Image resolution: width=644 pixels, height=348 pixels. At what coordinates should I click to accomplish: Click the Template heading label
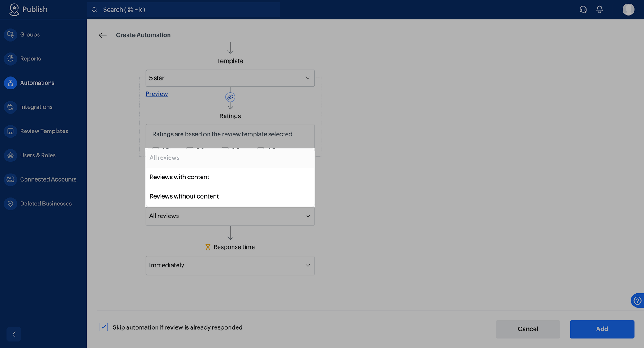pos(230,61)
